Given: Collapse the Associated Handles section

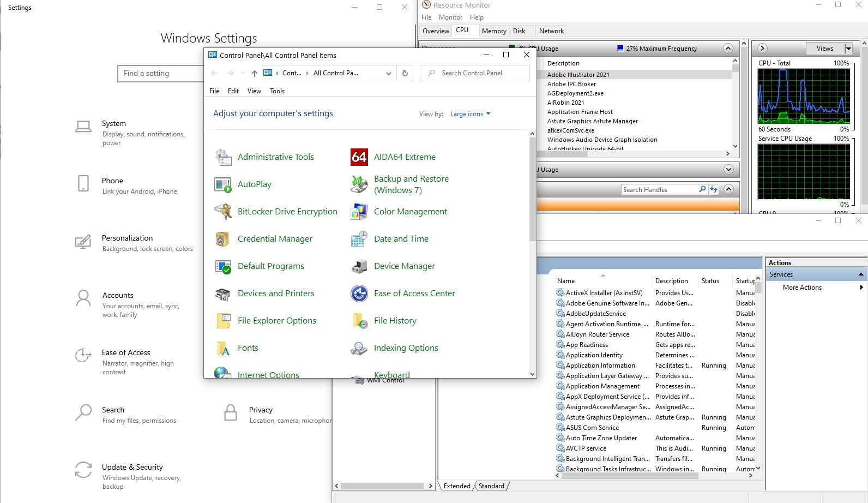Looking at the screenshot, I should 728,189.
